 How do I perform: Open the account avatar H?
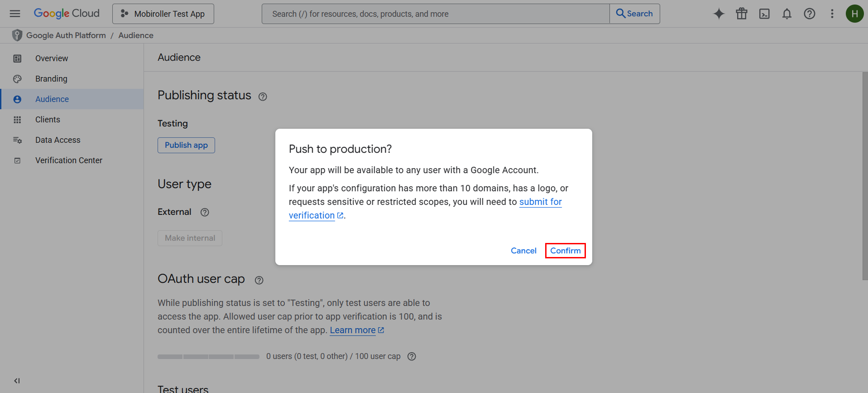click(855, 14)
